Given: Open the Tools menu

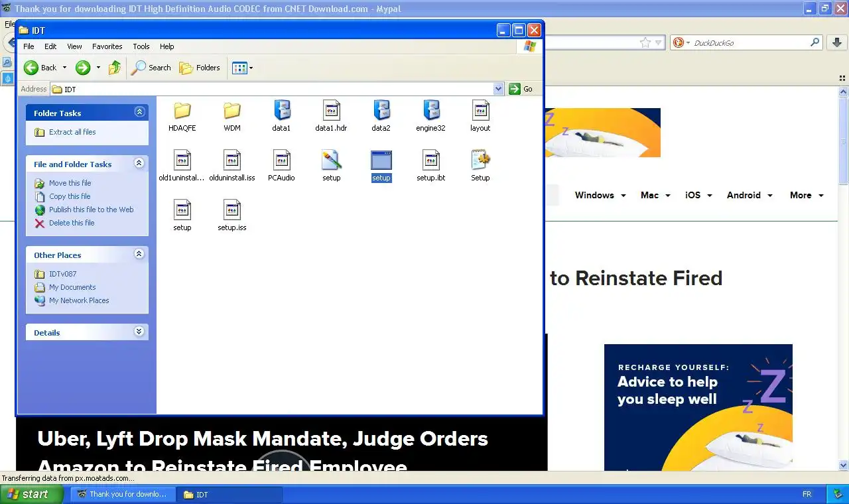Looking at the screenshot, I should tap(141, 46).
